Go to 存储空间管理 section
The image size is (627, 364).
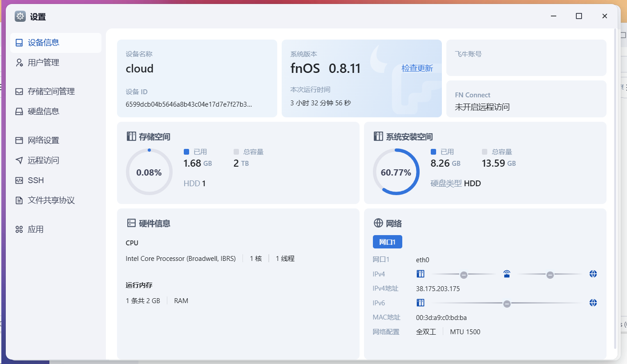(56, 92)
